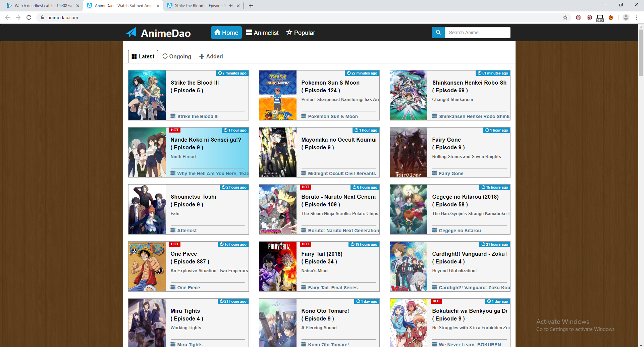
Task: Open Strike the Blood III Episode 5 title
Action: coord(195,86)
